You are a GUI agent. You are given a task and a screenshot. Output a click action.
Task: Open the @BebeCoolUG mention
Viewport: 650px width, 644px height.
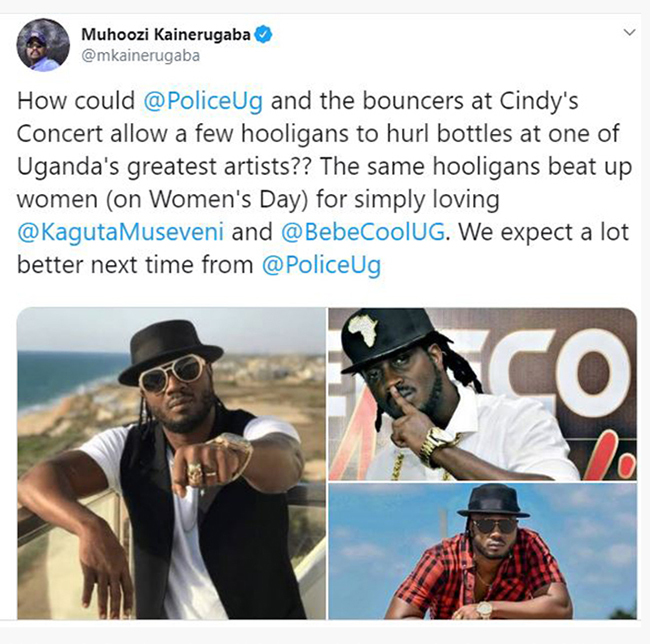coord(363,232)
